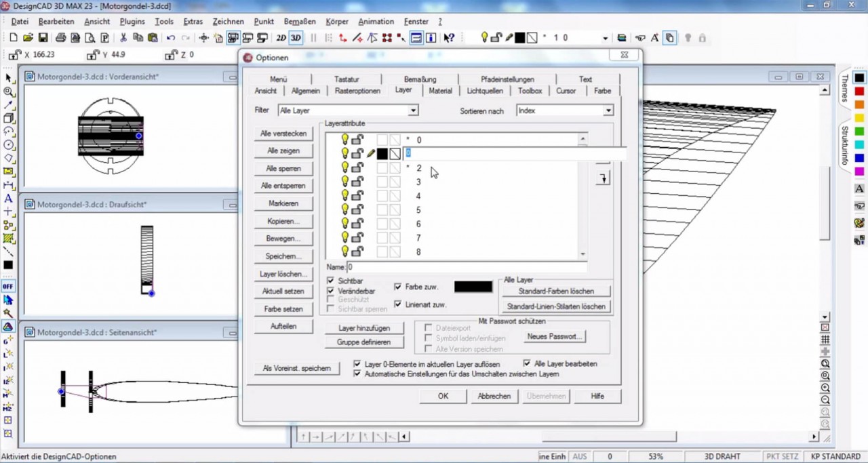
Task: Uncheck Linienart zuw. in the options dialog
Action: click(x=398, y=304)
